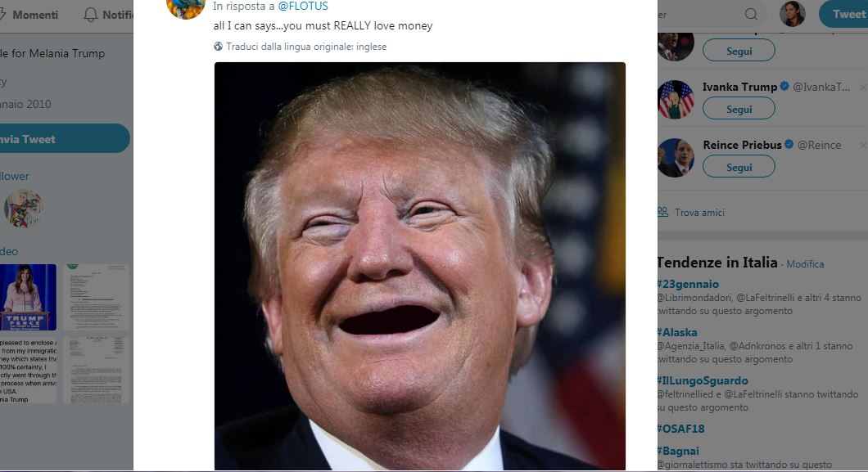This screenshot has height=472, width=868.
Task: Follow Ivanka Trump with Segui button
Action: (739, 109)
